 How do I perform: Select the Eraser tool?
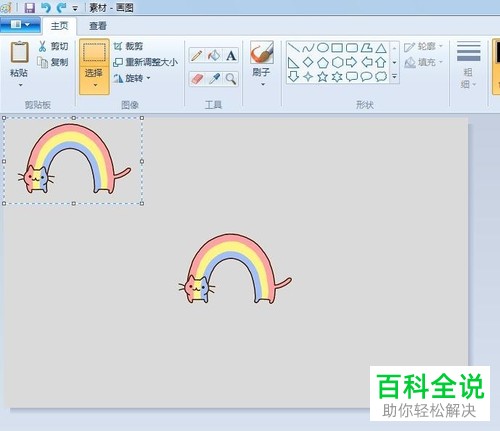[x=197, y=79]
